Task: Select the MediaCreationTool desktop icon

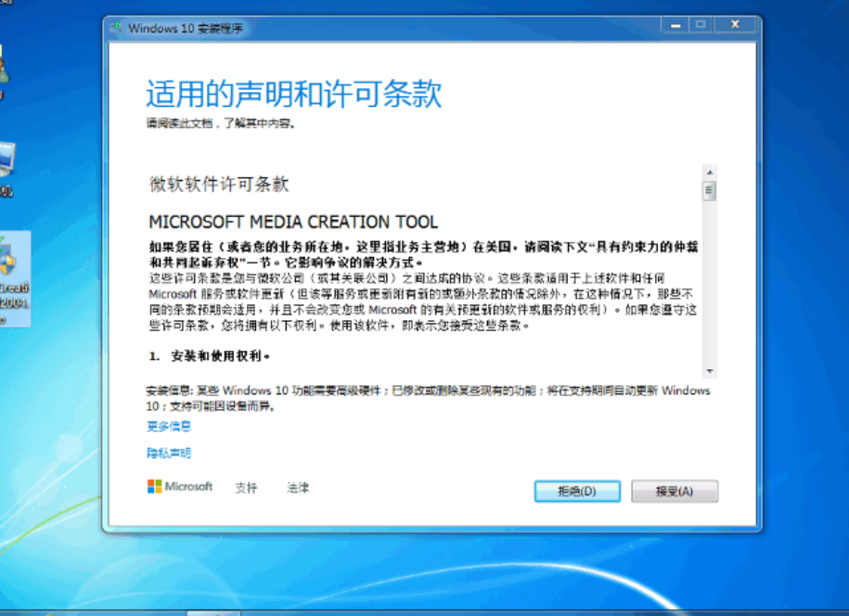Action: pyautogui.click(x=13, y=276)
